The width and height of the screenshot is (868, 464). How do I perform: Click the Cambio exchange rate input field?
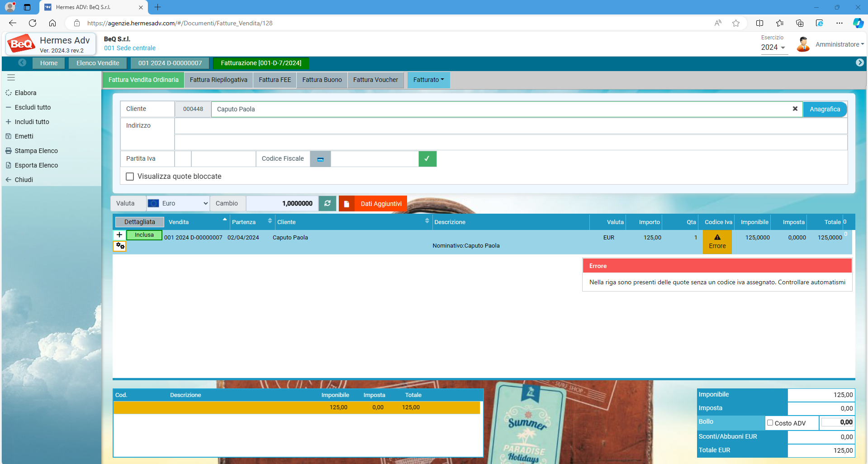click(282, 203)
